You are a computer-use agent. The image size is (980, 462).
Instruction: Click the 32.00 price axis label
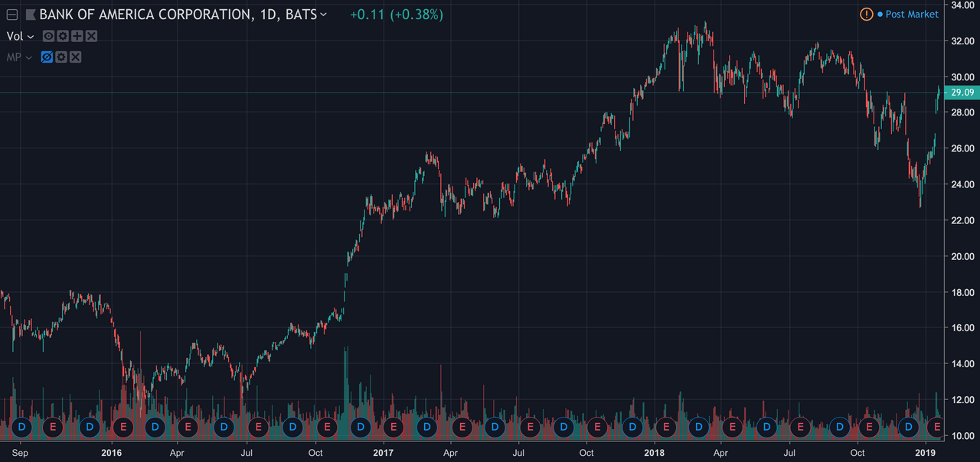pos(962,41)
